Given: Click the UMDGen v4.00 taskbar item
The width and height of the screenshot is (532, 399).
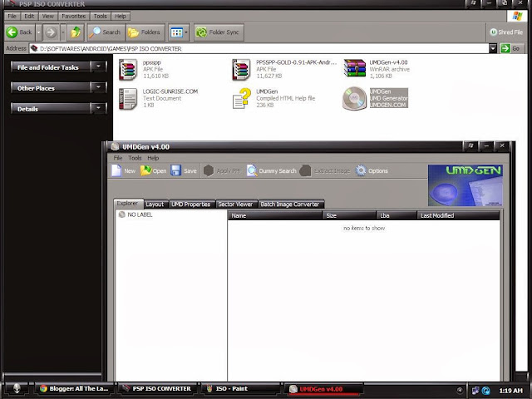Looking at the screenshot, I should point(323,389).
